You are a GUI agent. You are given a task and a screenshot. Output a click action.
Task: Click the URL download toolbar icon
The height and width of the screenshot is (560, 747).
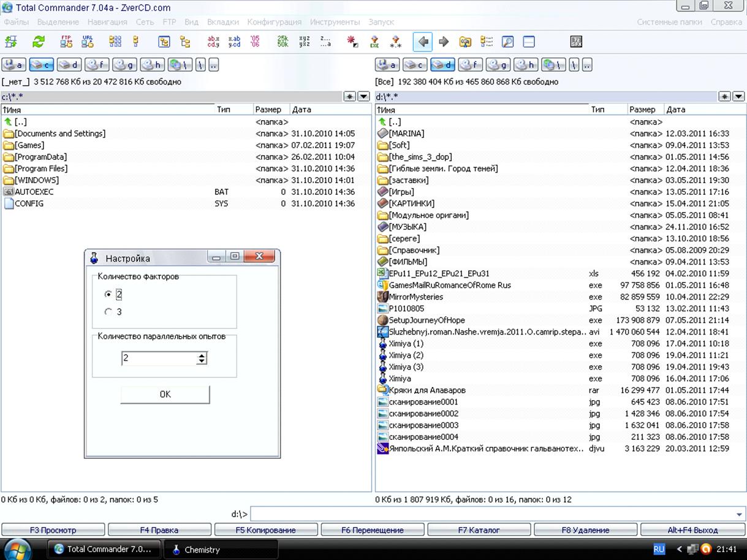point(88,42)
